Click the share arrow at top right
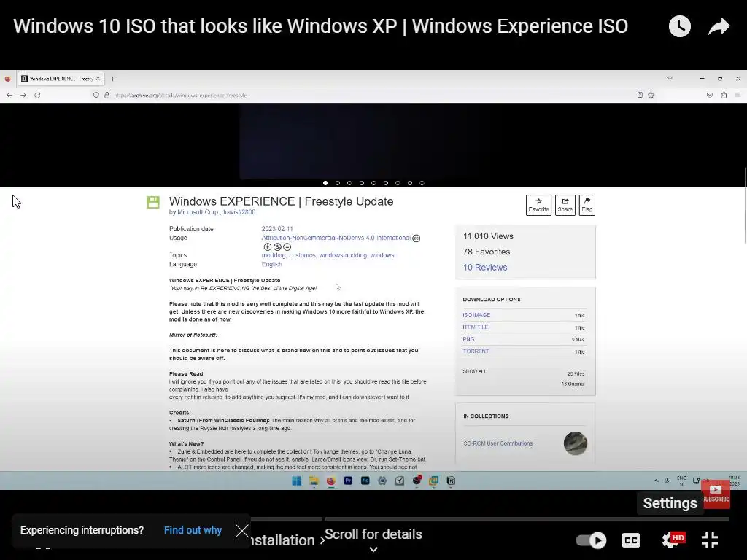 click(719, 26)
